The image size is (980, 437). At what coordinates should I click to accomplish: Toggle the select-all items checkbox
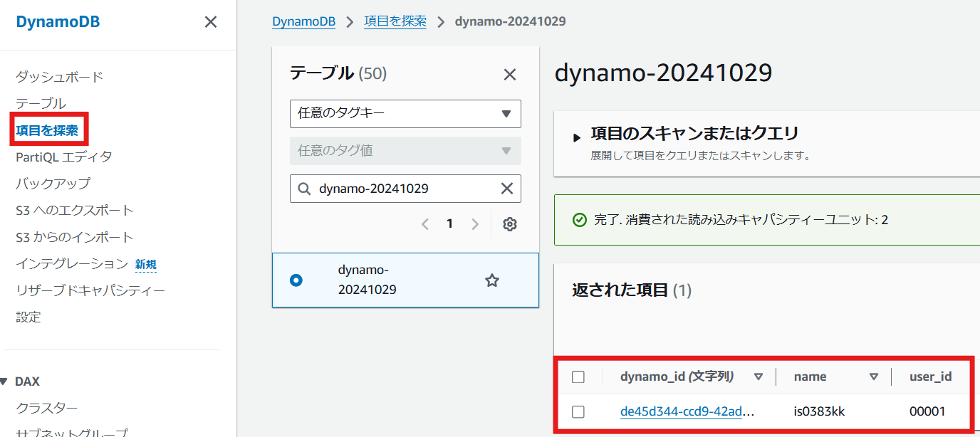(x=578, y=377)
